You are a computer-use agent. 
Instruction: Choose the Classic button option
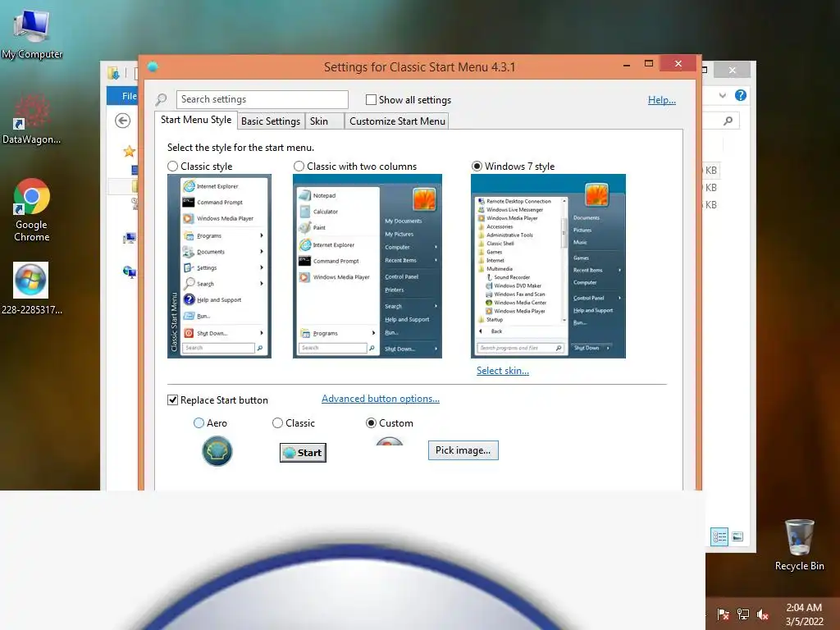(x=277, y=423)
